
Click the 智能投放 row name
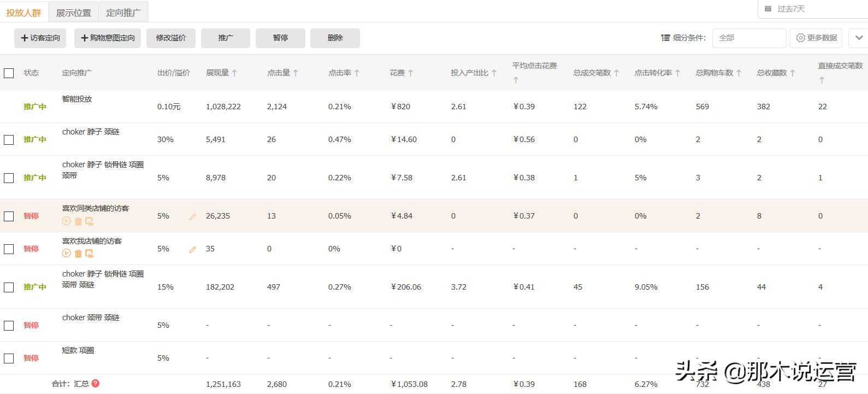(x=77, y=99)
